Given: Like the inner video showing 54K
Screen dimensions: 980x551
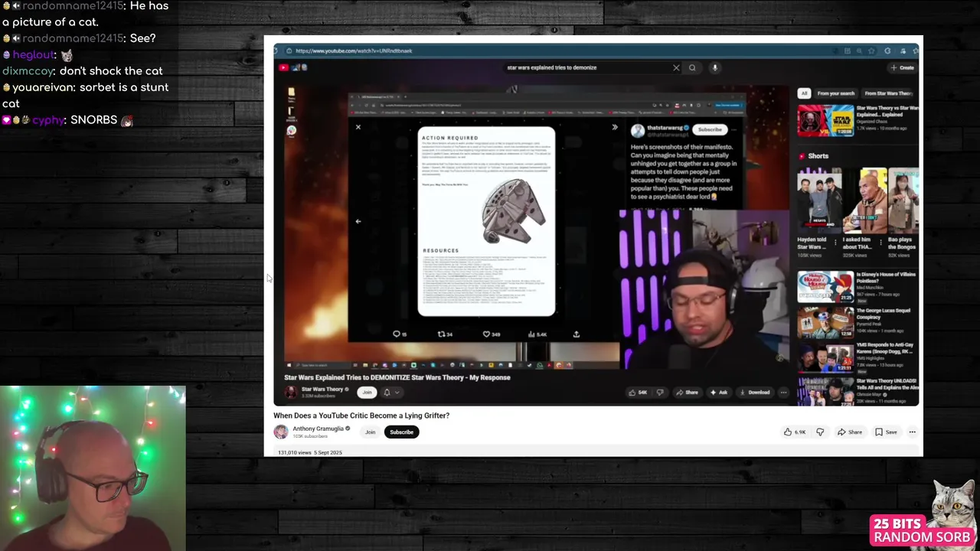Looking at the screenshot, I should 638,393.
